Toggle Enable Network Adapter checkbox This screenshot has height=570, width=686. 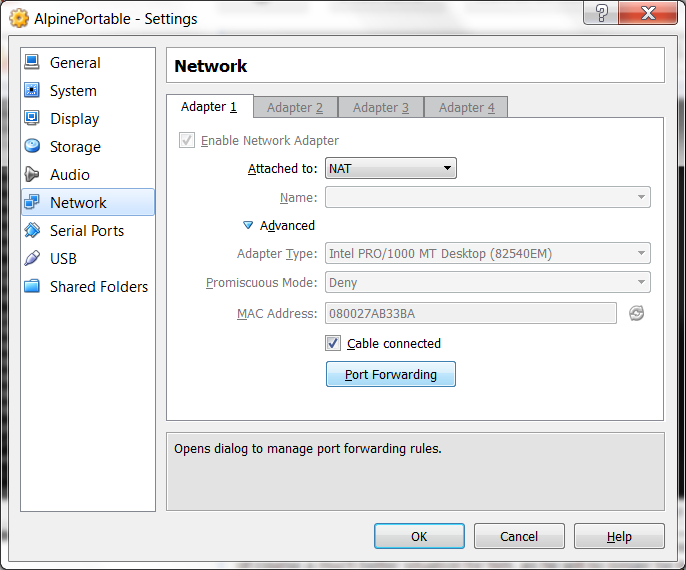click(x=187, y=140)
